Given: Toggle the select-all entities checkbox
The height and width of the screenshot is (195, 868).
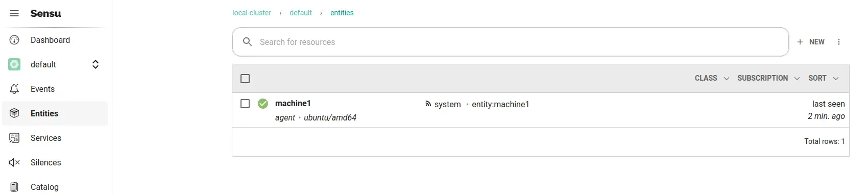Looking at the screenshot, I should pos(245,79).
